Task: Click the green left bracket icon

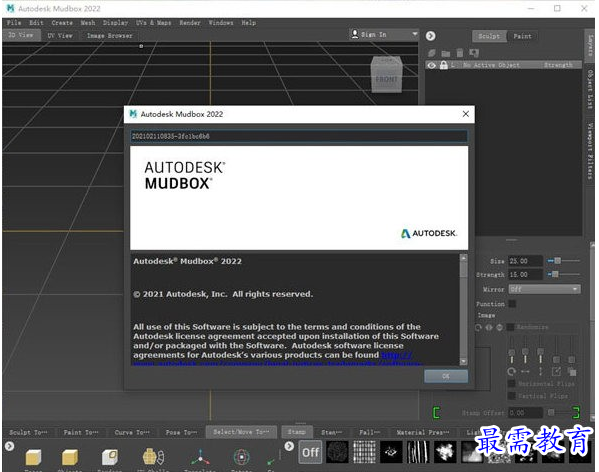Action: point(437,412)
